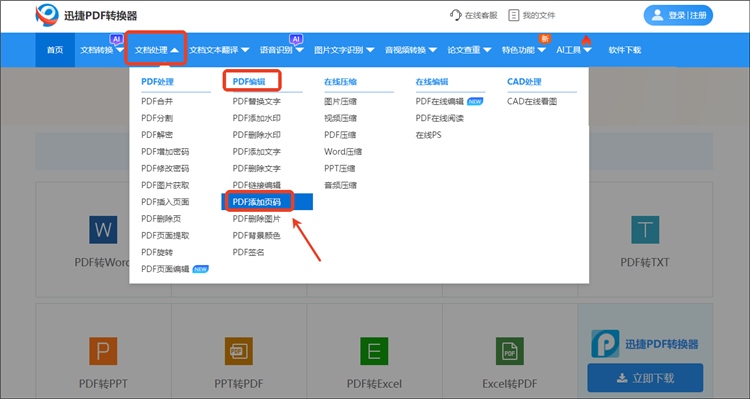Open CAD在线看图 link
750x399 pixels.
(532, 101)
